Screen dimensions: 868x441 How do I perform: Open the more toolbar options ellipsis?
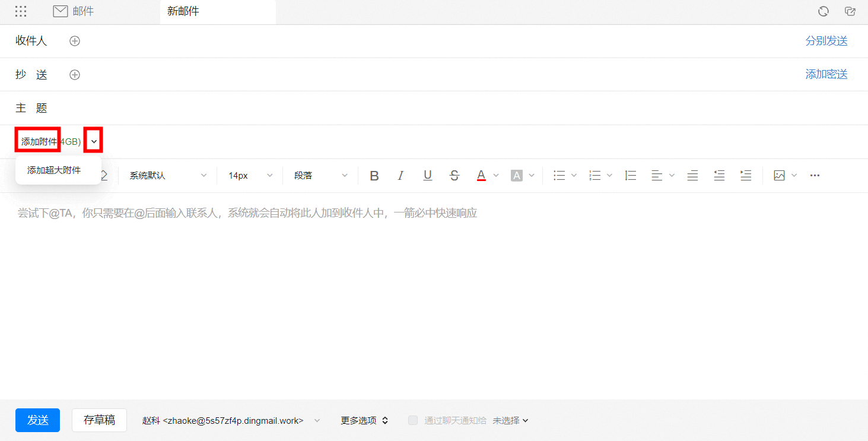click(815, 176)
